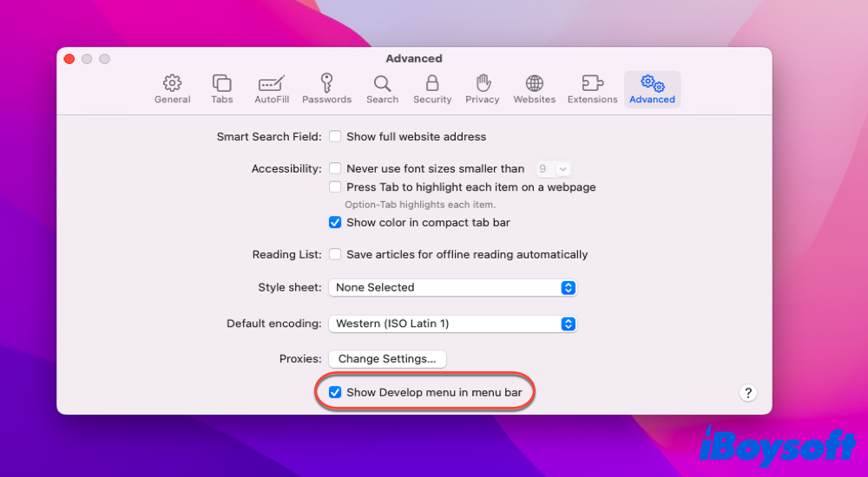The image size is (868, 477).
Task: Open Search preferences magnifier icon
Action: point(382,89)
